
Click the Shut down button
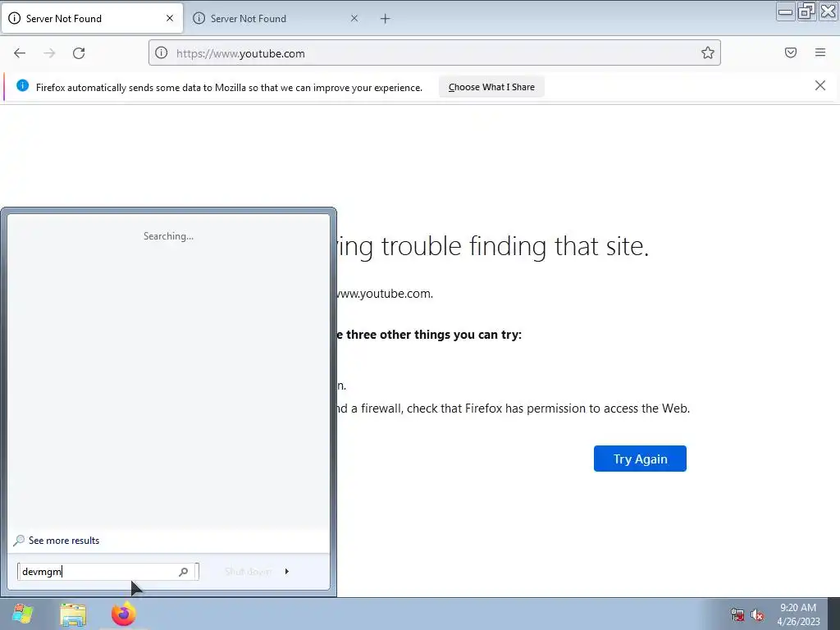[x=248, y=572]
